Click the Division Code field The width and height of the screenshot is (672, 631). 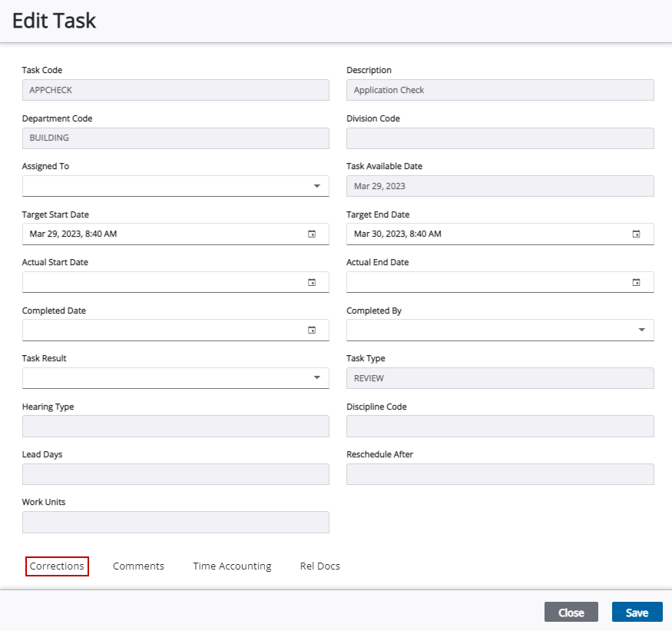pyautogui.click(x=500, y=138)
